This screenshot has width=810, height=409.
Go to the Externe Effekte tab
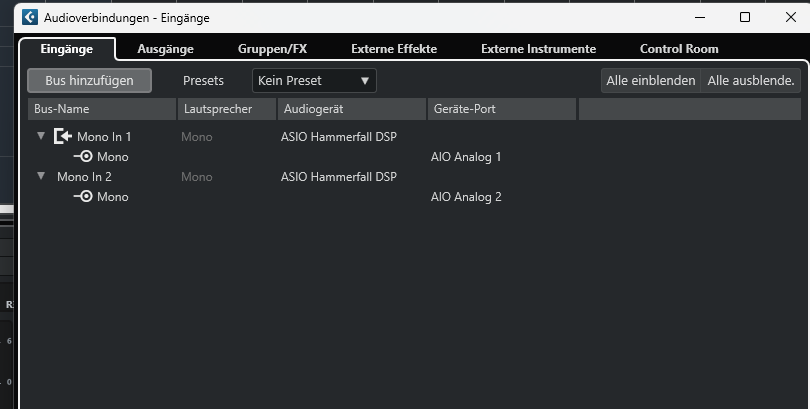tap(394, 49)
